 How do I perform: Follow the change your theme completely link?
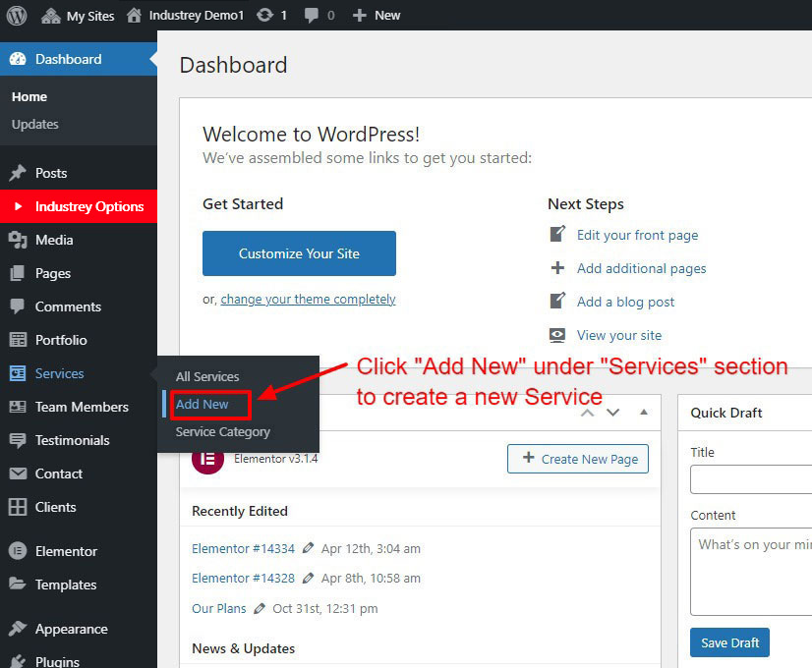308,299
